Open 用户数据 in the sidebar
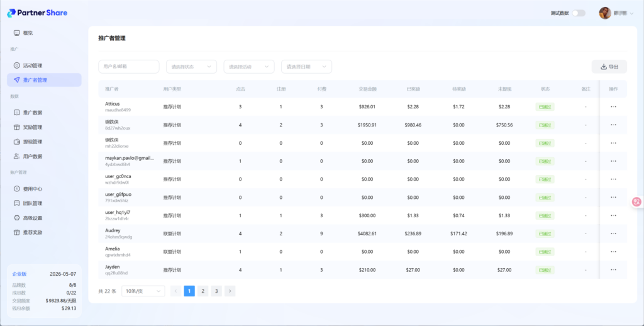The width and height of the screenshot is (644, 326). [x=33, y=156]
